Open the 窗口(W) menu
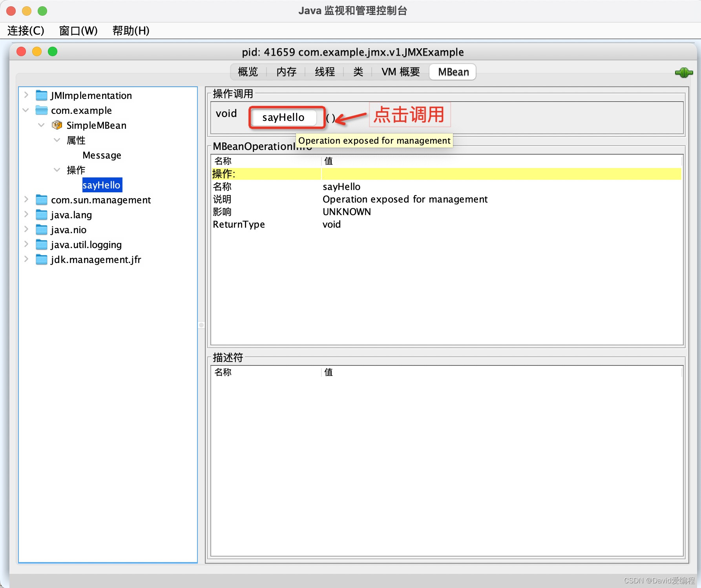Viewport: 701px width, 588px height. [78, 31]
